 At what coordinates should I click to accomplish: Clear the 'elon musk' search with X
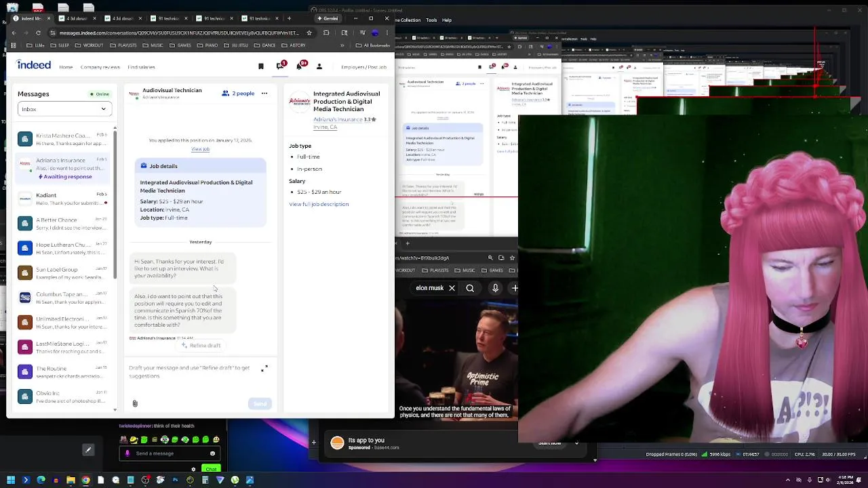point(452,288)
